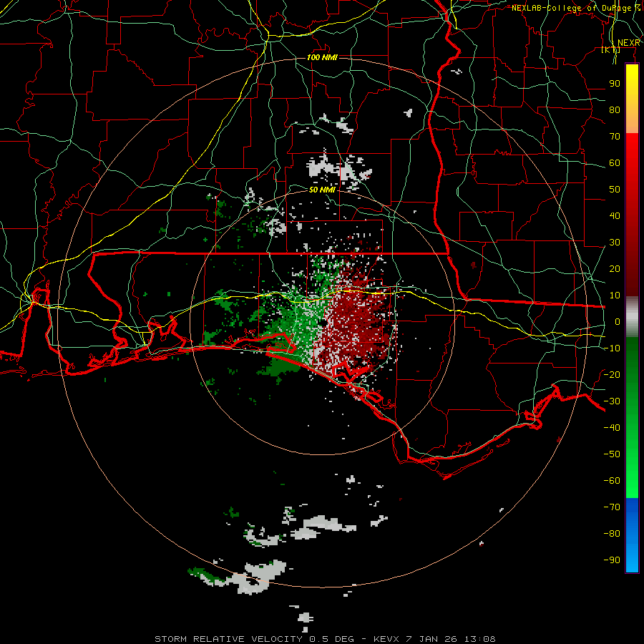
Task: Click the -10 value on velocity scale
Action: (612, 348)
